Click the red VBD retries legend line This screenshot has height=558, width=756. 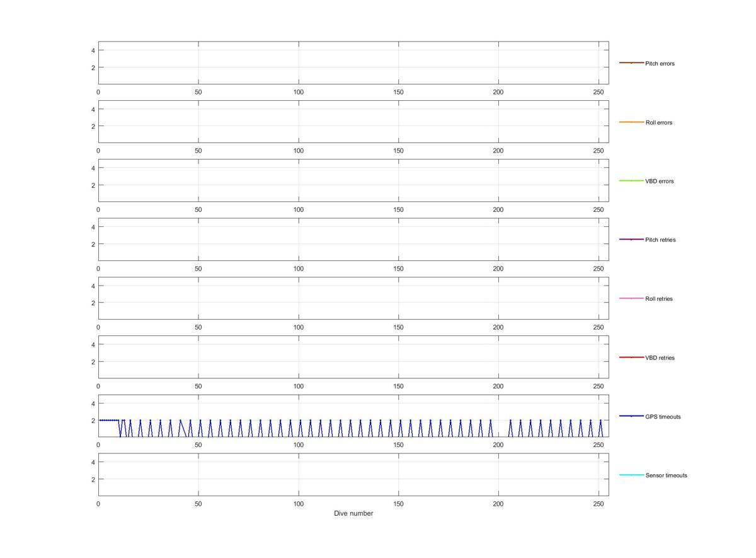(631, 357)
